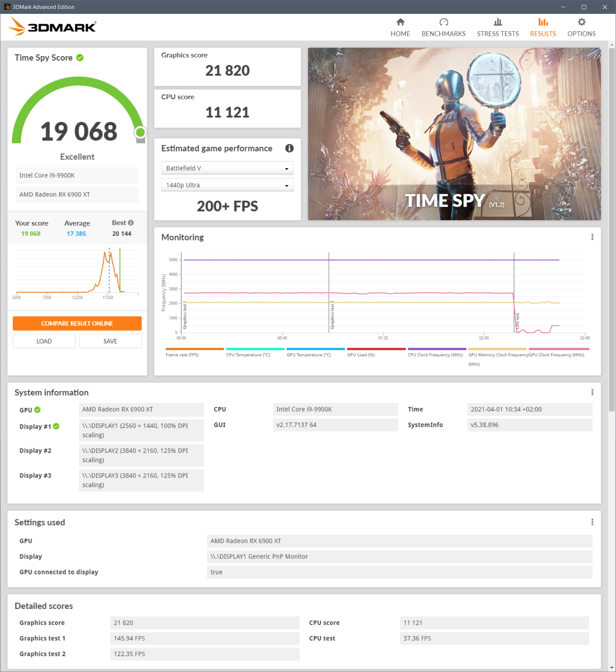
Task: Switch to the BENCHMARKS menu label
Action: 444,34
